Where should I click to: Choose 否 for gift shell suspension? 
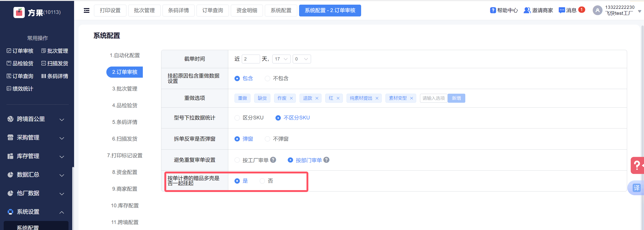click(x=262, y=181)
